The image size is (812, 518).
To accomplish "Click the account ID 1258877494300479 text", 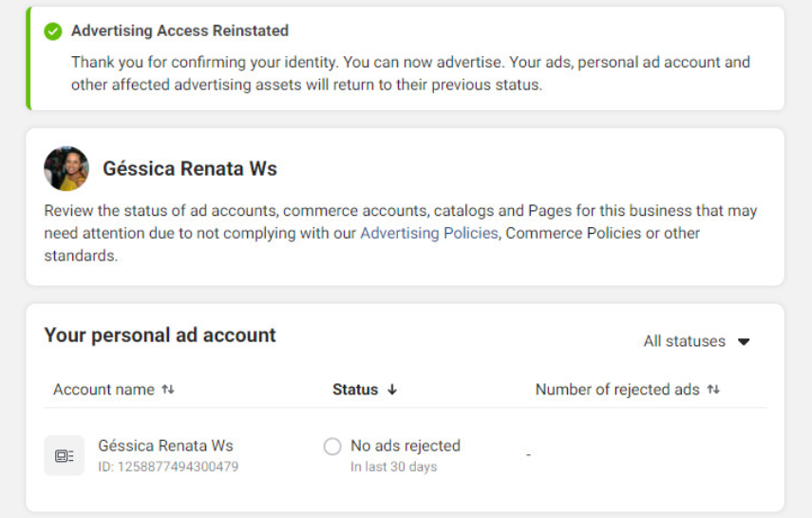I will (168, 467).
